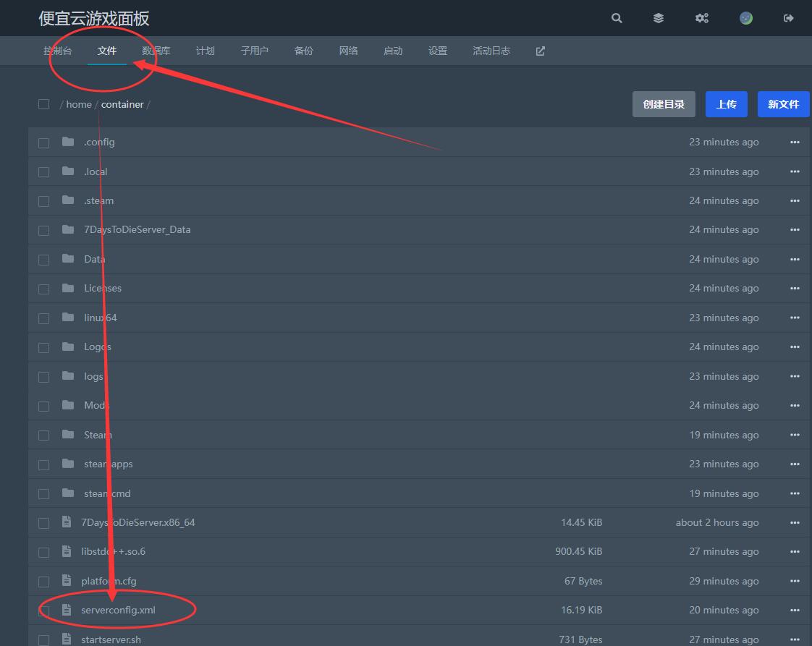
Task: Open admin gears icon in header
Action: pyautogui.click(x=702, y=18)
